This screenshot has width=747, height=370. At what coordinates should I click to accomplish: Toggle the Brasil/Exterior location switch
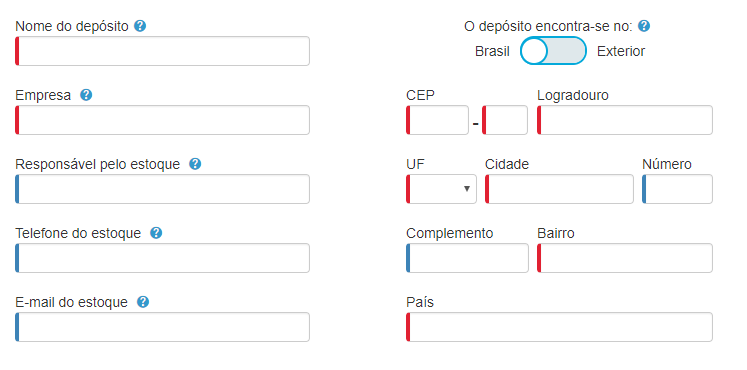553,50
